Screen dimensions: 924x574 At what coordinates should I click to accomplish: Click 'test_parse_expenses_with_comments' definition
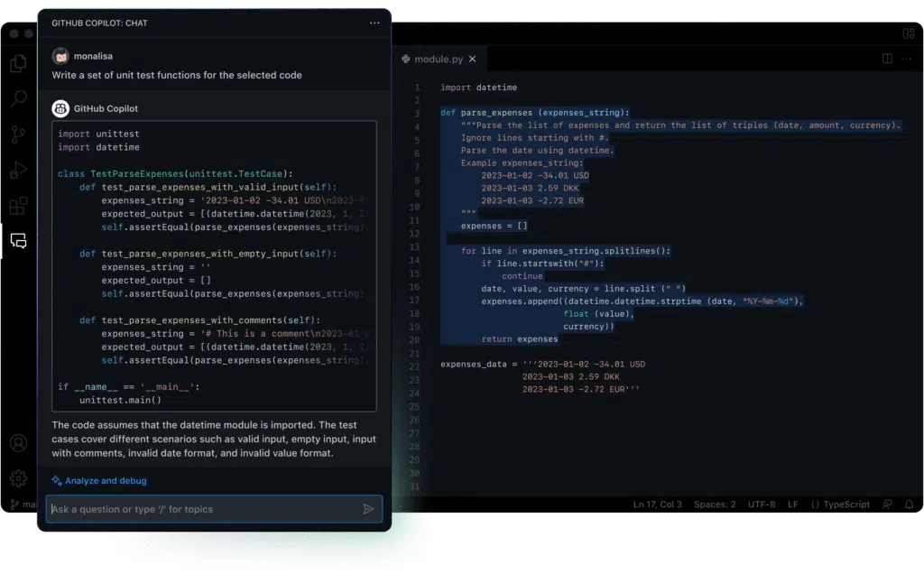point(199,320)
